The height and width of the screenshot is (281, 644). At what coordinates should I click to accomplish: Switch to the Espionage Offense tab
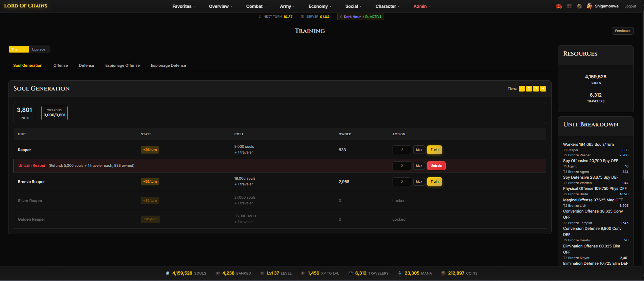coord(122,65)
